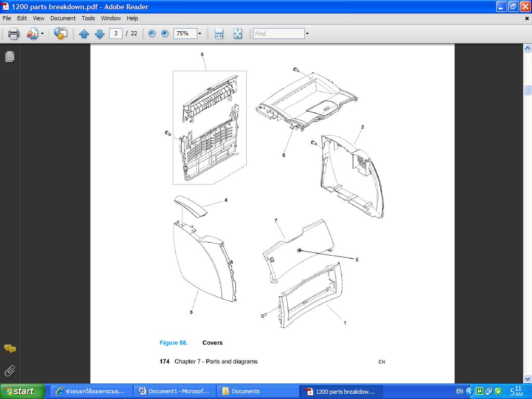Click the Find text search box
Screen dimensions: 532x399
(x=279, y=34)
